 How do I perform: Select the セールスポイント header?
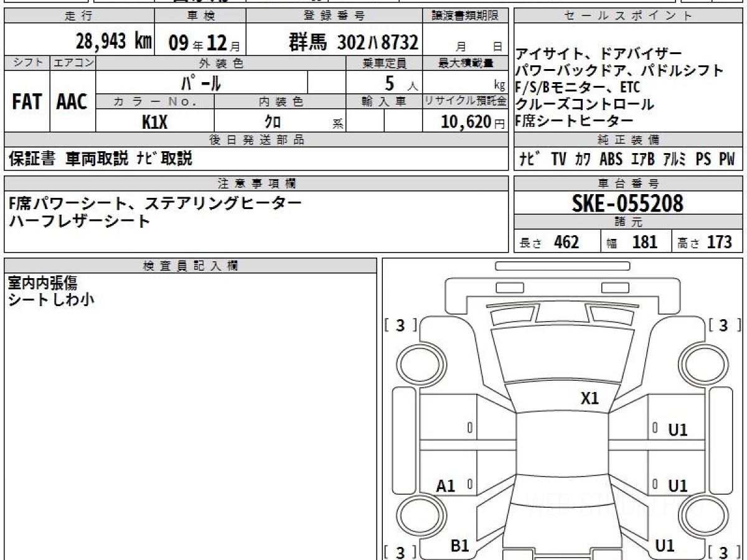(x=629, y=16)
